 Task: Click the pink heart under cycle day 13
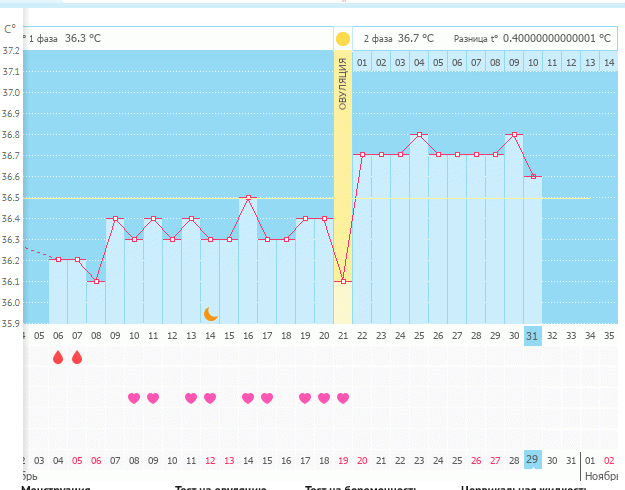click(191, 398)
